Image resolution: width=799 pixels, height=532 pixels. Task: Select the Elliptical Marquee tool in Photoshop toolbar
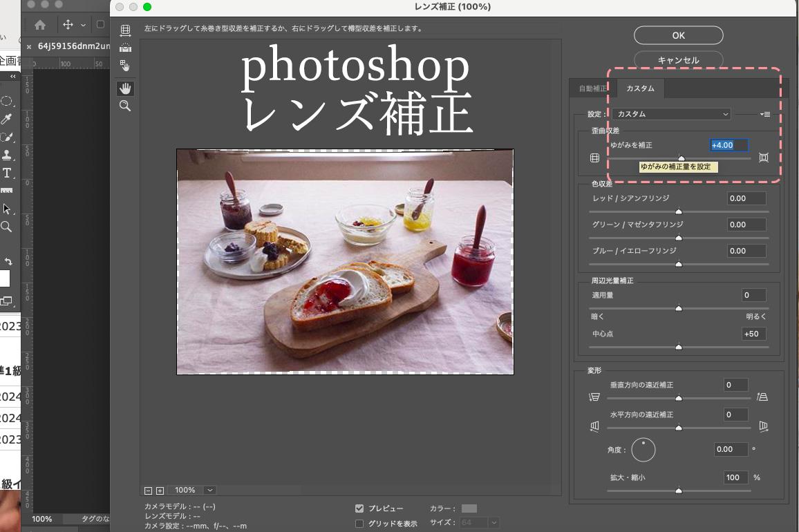pos(7,100)
